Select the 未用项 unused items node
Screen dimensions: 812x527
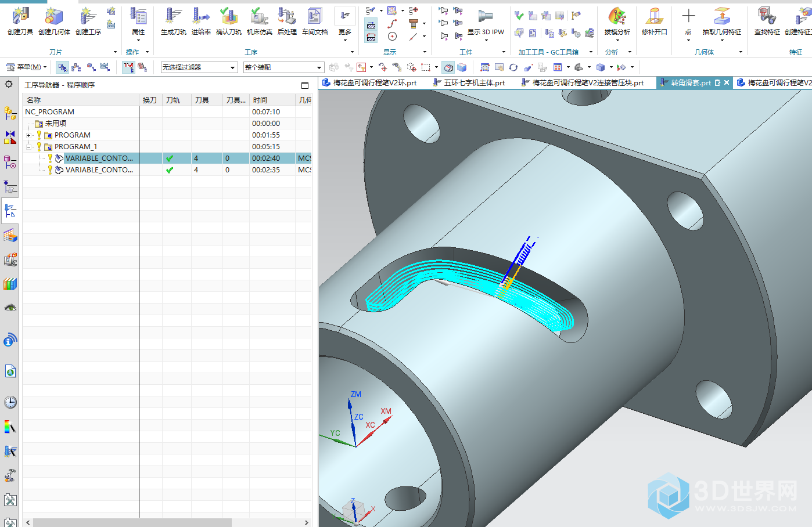(56, 124)
